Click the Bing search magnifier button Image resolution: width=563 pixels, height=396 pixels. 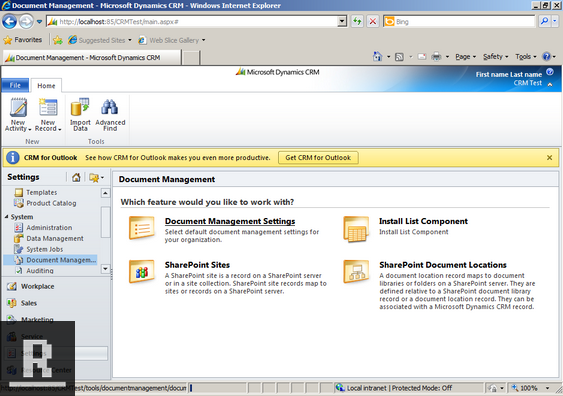(544, 22)
